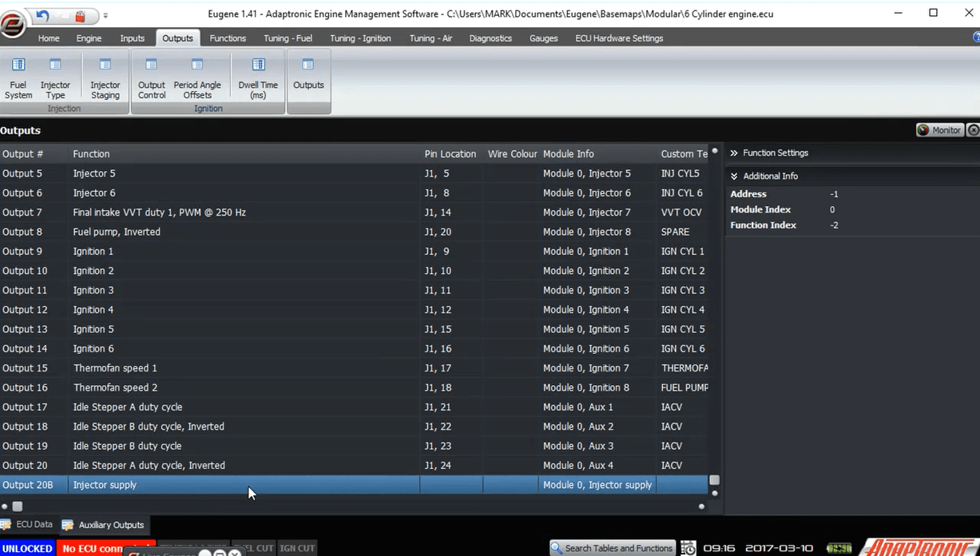This screenshot has height=556, width=980.
Task: Open Injector Type settings
Action: [55, 78]
